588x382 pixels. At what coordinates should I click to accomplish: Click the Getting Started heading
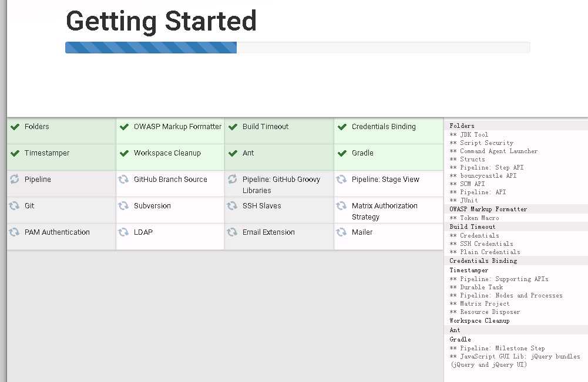pos(162,21)
